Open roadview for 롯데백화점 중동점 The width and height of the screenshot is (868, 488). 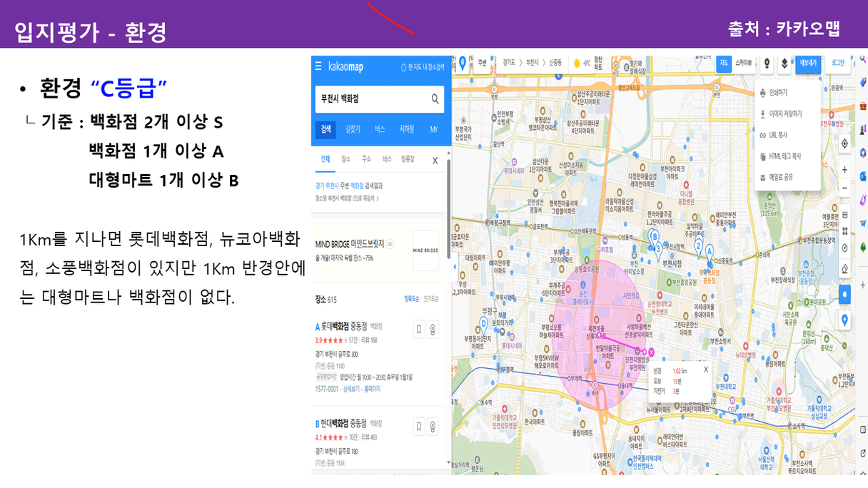coord(433,329)
